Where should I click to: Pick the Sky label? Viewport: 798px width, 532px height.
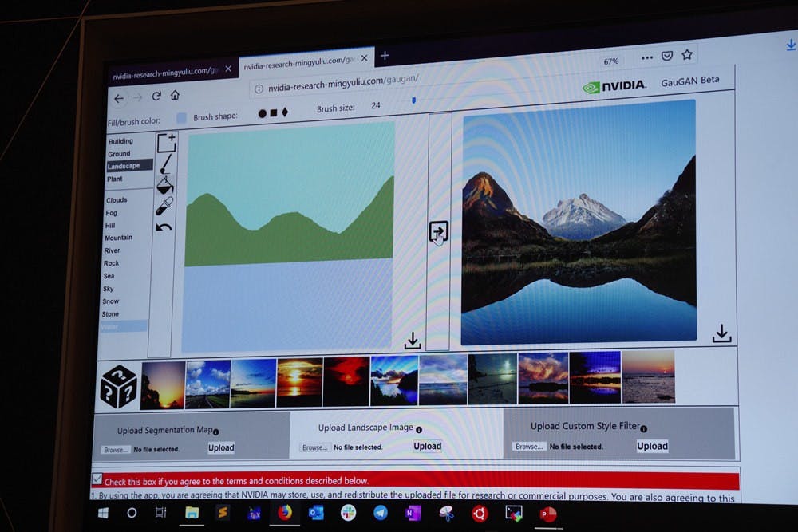[109, 289]
